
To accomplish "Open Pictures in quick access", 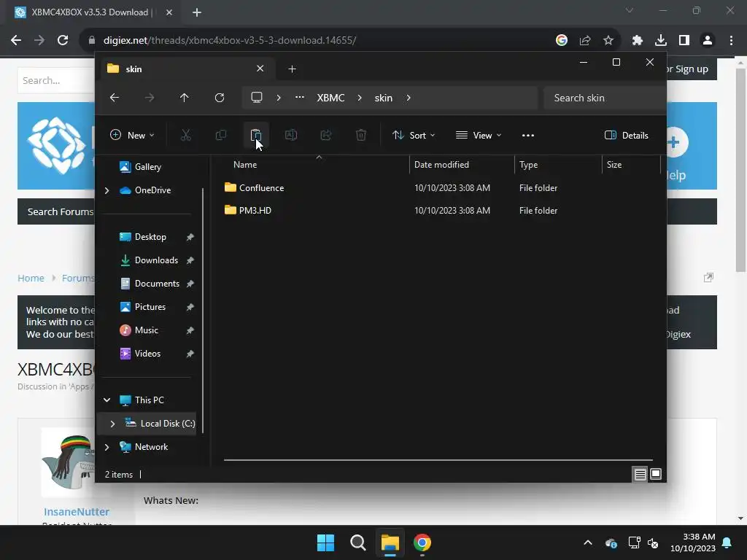I will point(150,307).
